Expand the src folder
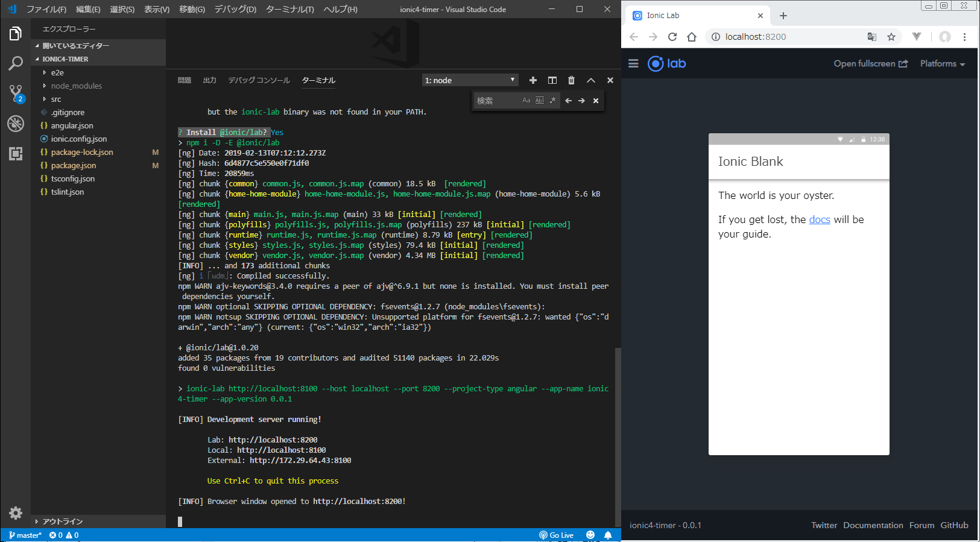 coord(56,99)
